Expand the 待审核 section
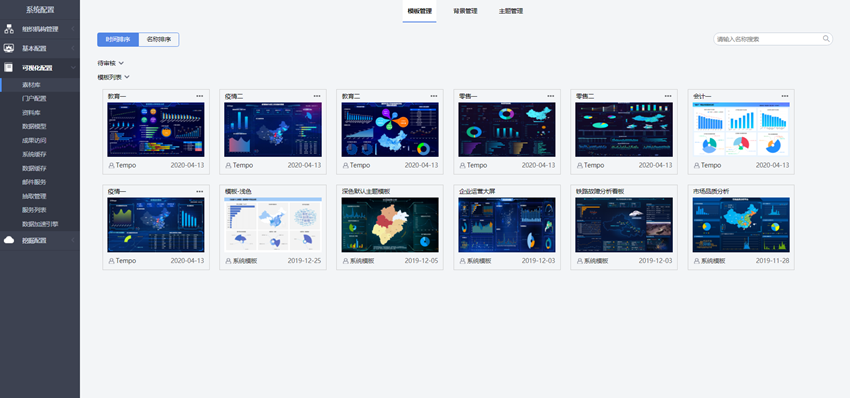Screen dimensions: 850x398 click(x=111, y=63)
